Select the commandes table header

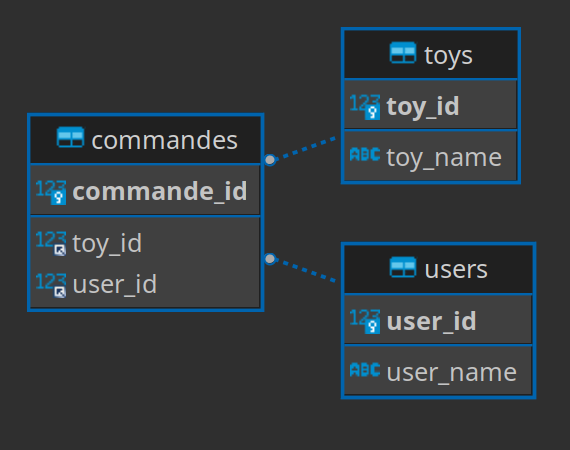pyautogui.click(x=145, y=140)
